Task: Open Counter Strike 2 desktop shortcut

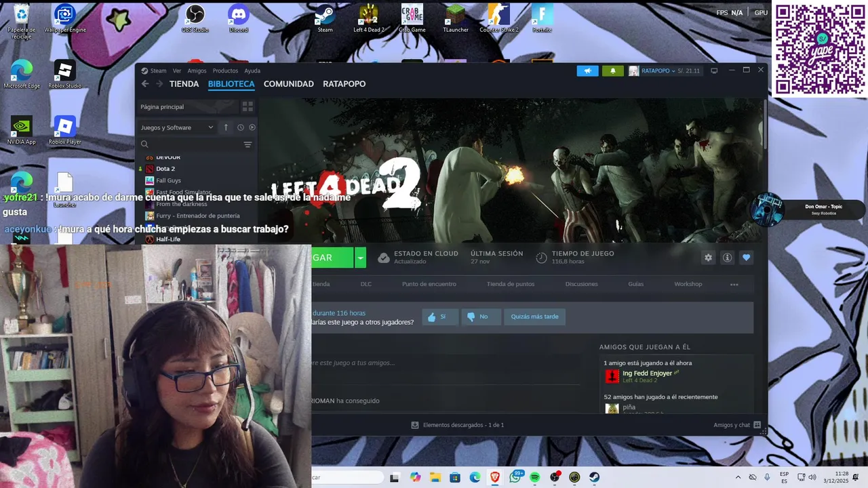Action: [499, 18]
